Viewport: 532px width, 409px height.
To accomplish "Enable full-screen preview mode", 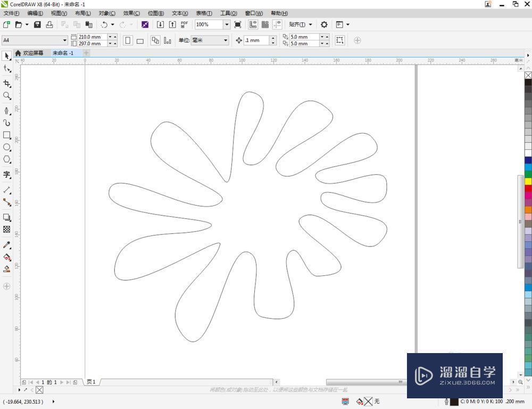I will tap(237, 24).
